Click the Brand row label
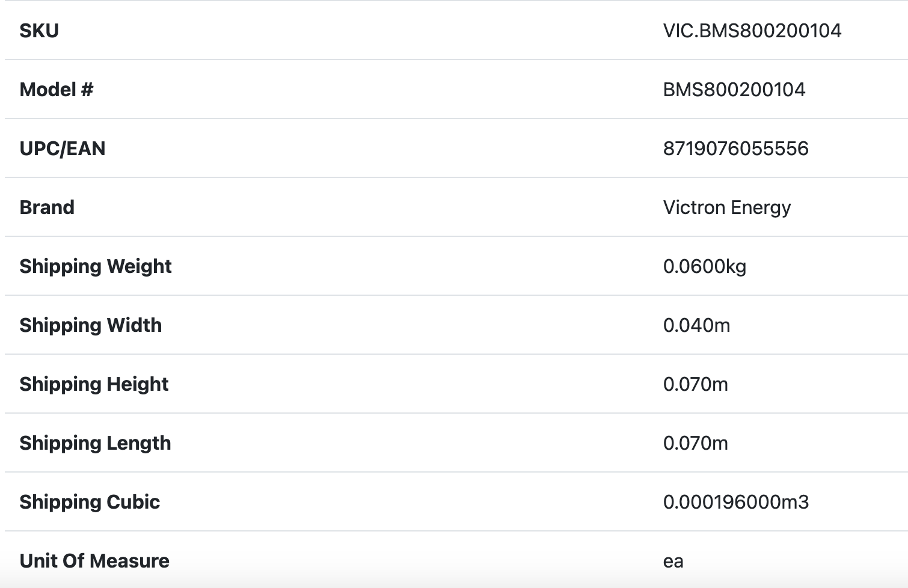908x588 pixels. coord(47,207)
